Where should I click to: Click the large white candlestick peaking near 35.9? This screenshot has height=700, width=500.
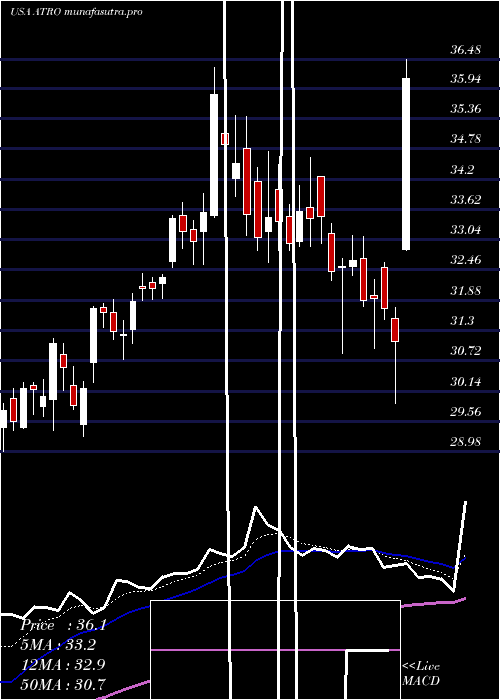point(214,155)
